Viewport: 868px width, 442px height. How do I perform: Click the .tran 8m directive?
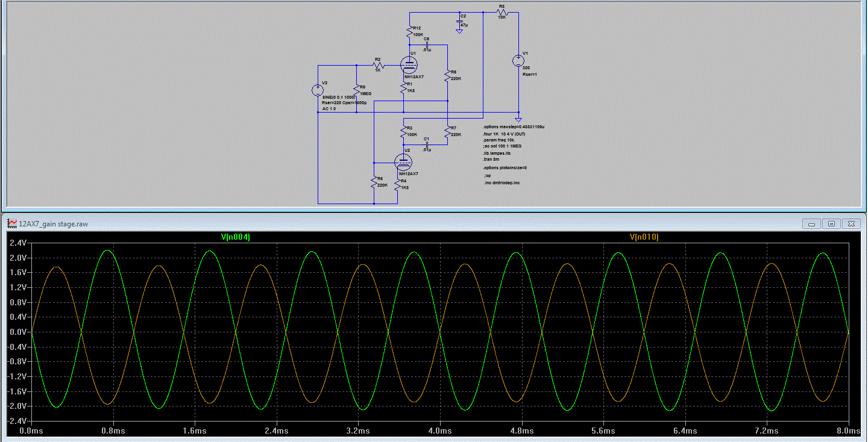[492, 160]
